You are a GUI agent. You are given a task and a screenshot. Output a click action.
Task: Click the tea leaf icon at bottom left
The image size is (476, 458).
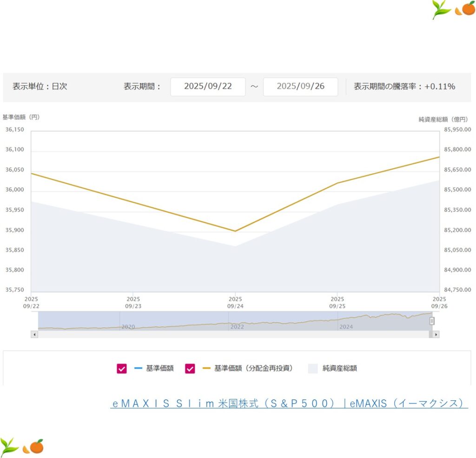[9, 446]
